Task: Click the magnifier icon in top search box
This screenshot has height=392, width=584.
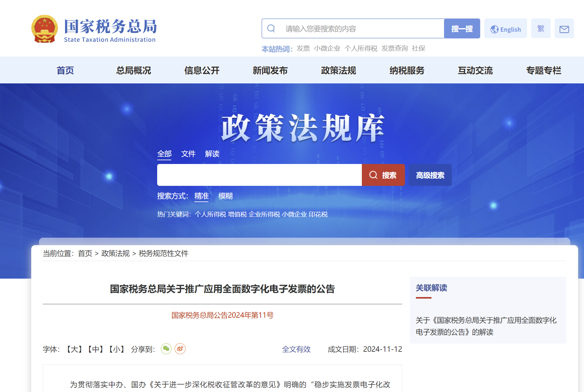Action: (271, 28)
